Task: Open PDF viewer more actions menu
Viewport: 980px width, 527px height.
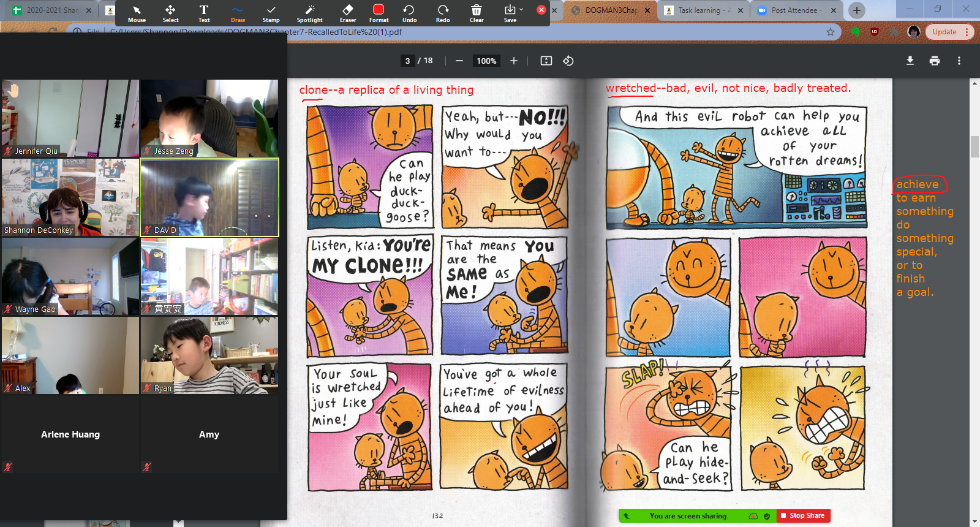Action: tap(959, 61)
